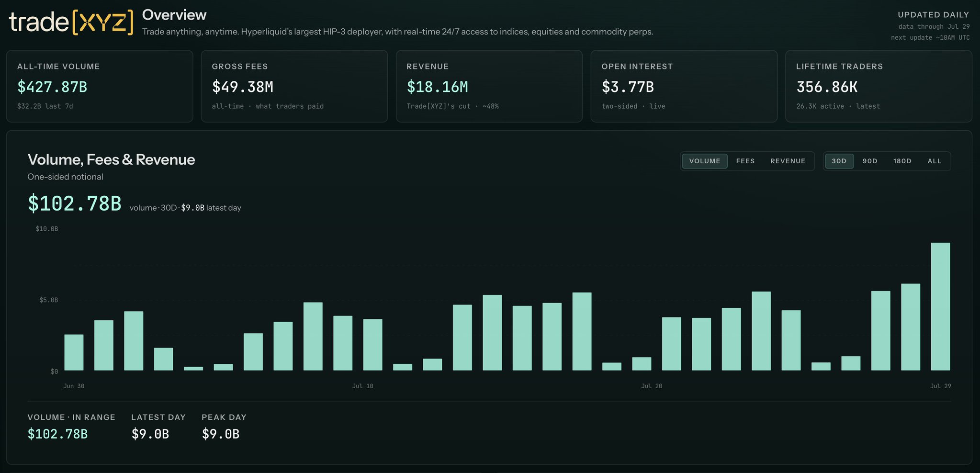Change range to 90D

870,161
